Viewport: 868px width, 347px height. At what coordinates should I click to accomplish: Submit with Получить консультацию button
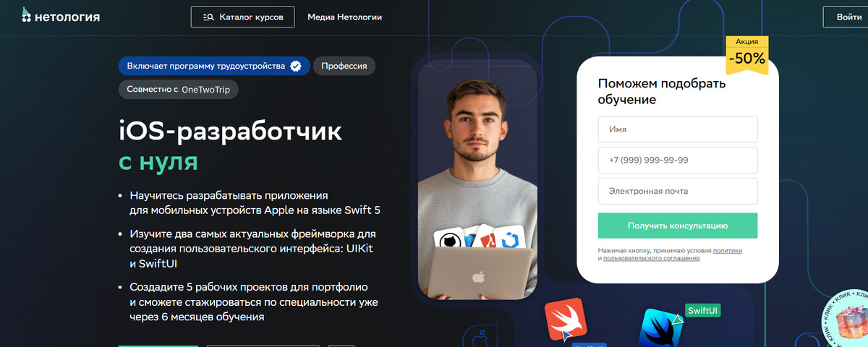coord(678,226)
